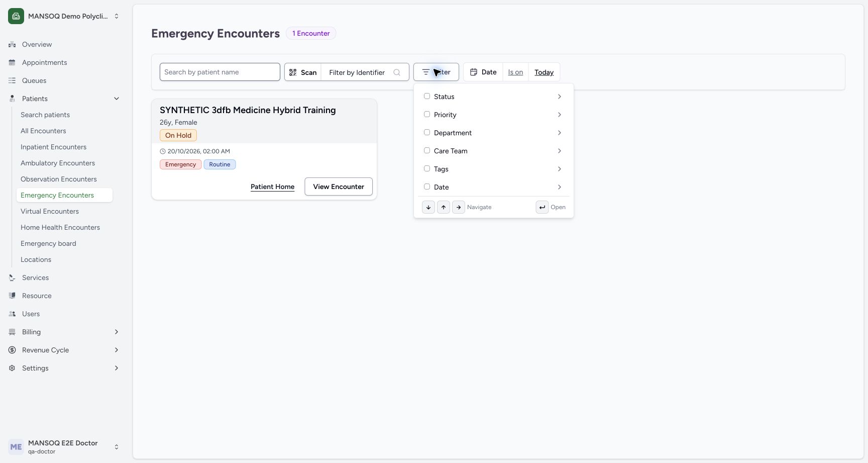868x463 pixels.
Task: Click the Settings gear icon in sidebar
Action: [x=12, y=368]
